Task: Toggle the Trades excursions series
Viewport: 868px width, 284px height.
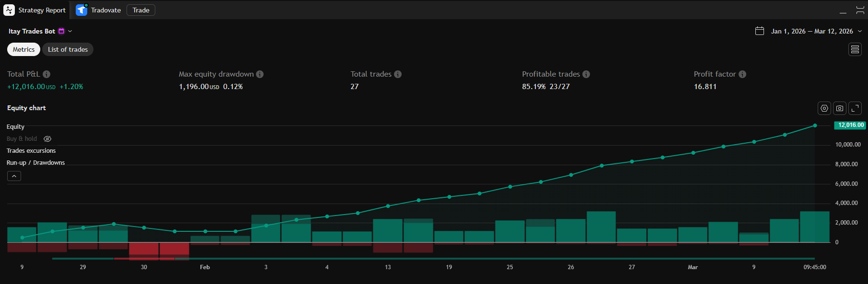Action: [x=31, y=151]
